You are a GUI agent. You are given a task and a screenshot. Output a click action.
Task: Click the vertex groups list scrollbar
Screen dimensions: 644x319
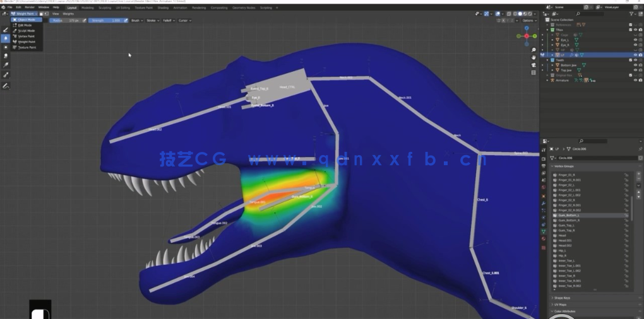pyautogui.click(x=632, y=208)
